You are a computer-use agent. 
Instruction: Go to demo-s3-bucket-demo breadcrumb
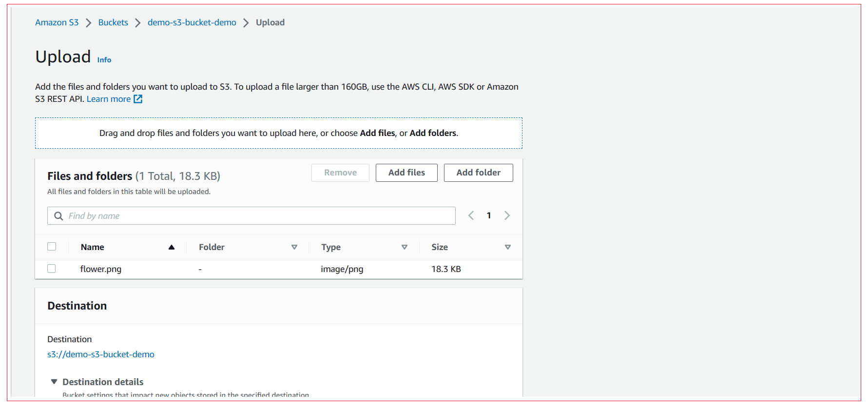pyautogui.click(x=192, y=22)
